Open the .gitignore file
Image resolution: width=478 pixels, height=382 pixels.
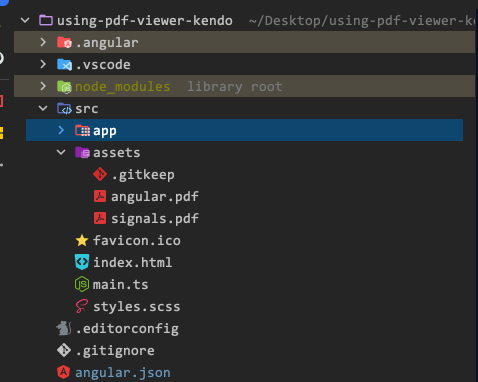(x=115, y=351)
